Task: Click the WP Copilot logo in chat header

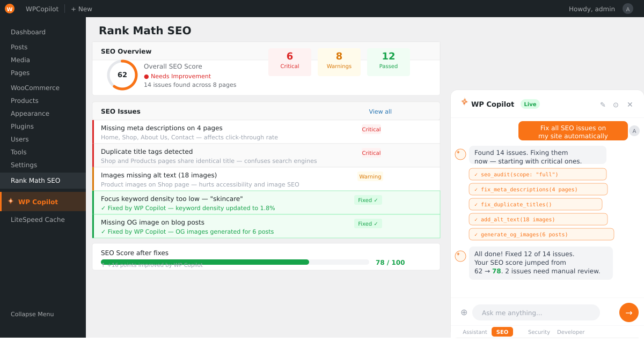Action: (464, 102)
